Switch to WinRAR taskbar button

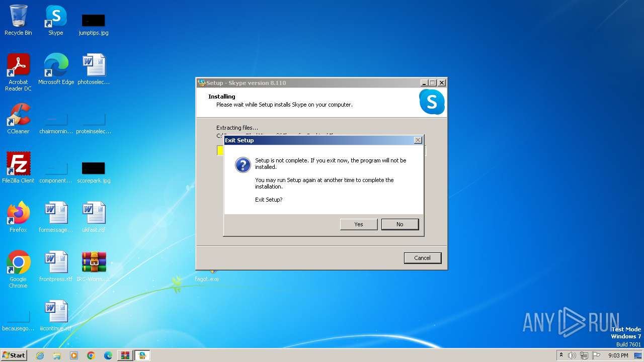click(125, 355)
